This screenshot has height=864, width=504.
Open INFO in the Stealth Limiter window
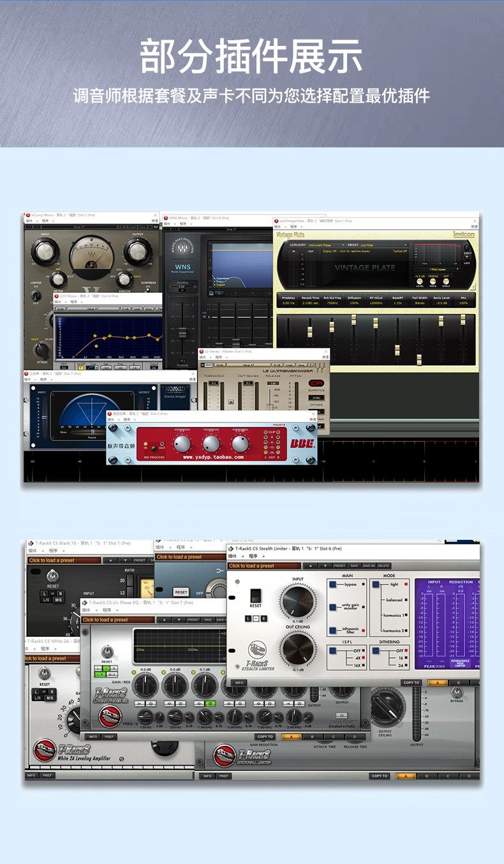[239, 683]
